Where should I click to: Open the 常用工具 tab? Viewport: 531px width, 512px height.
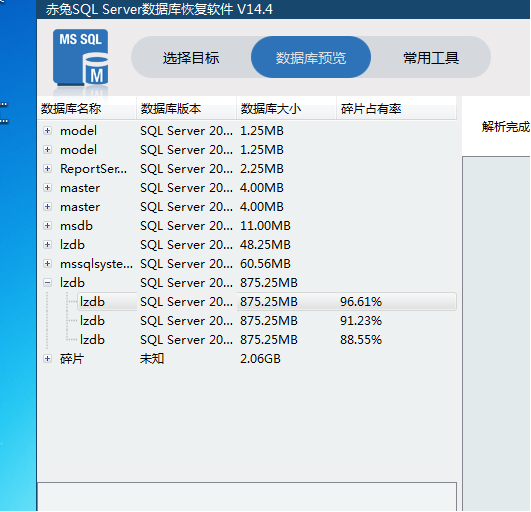[431, 58]
